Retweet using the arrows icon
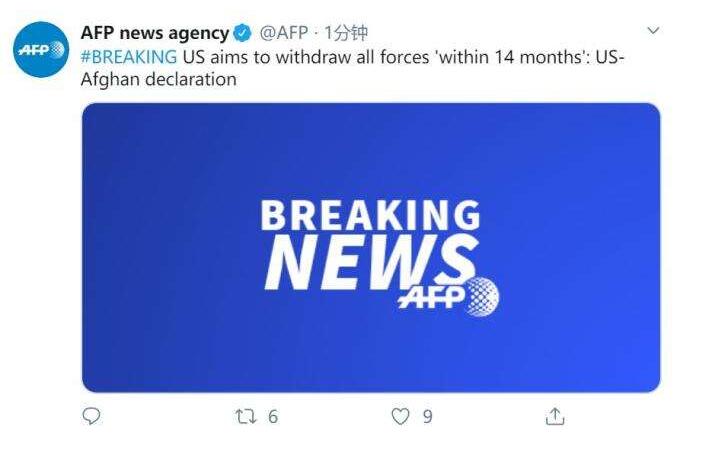This screenshot has width=703, height=465. [246, 417]
